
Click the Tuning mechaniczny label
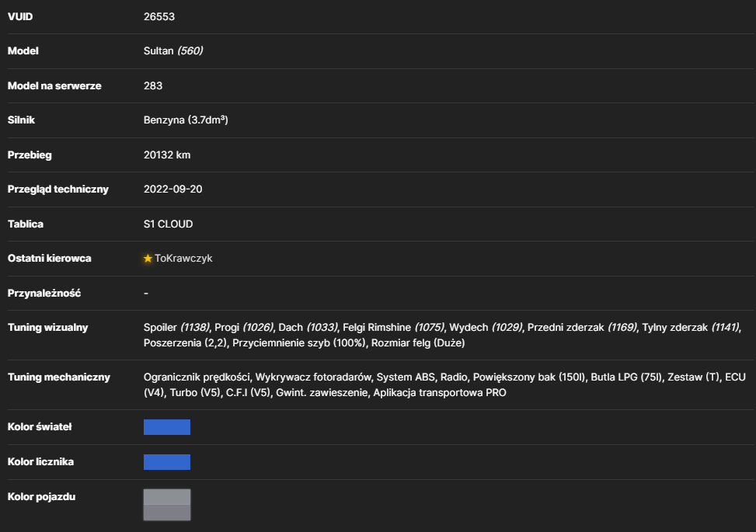(59, 377)
